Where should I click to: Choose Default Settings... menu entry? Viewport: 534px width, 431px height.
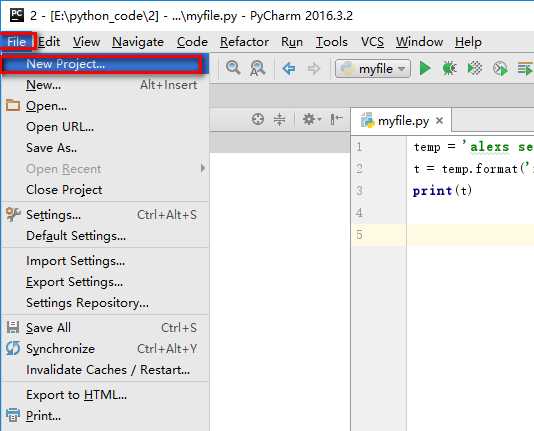[x=105, y=236]
